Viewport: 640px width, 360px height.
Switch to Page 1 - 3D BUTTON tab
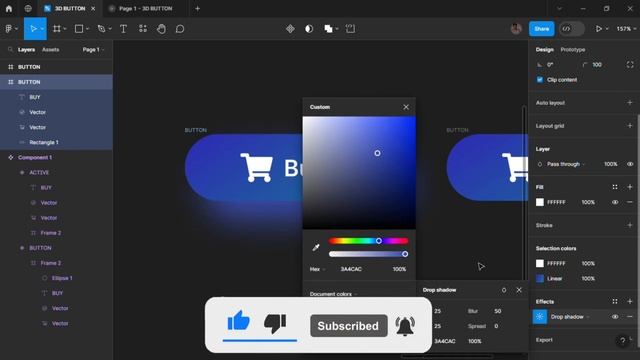tap(145, 8)
